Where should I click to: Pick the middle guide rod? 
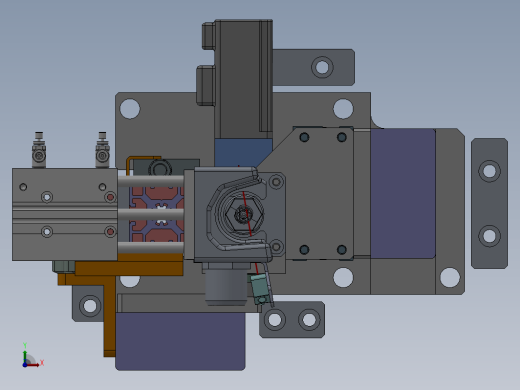tap(151, 214)
